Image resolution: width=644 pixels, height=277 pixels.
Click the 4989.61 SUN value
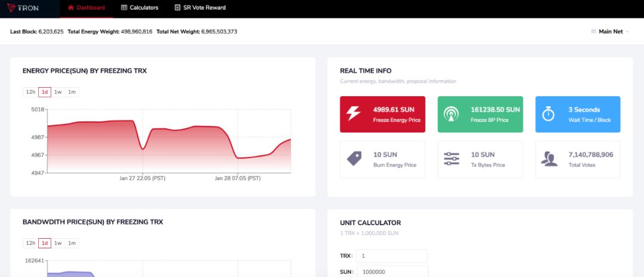click(394, 110)
